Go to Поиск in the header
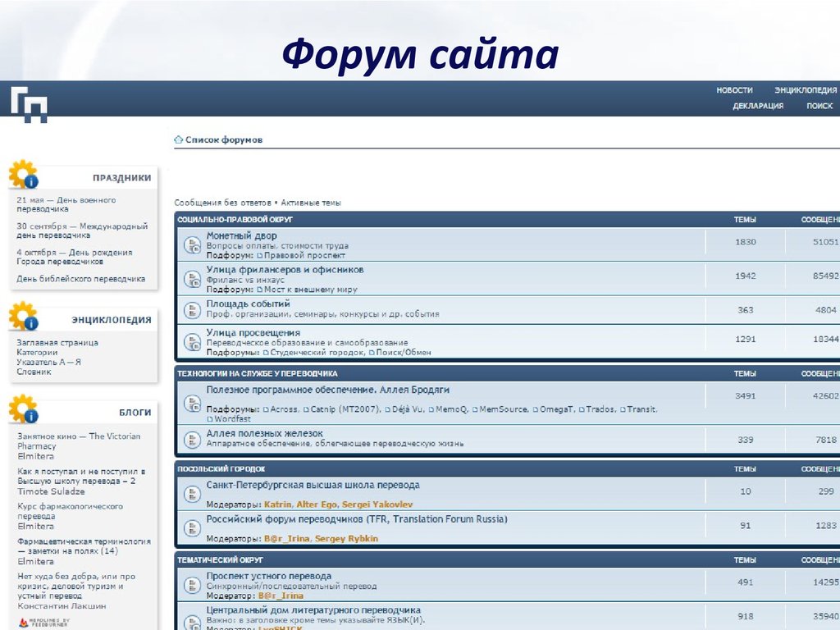The image size is (840, 630). (819, 106)
